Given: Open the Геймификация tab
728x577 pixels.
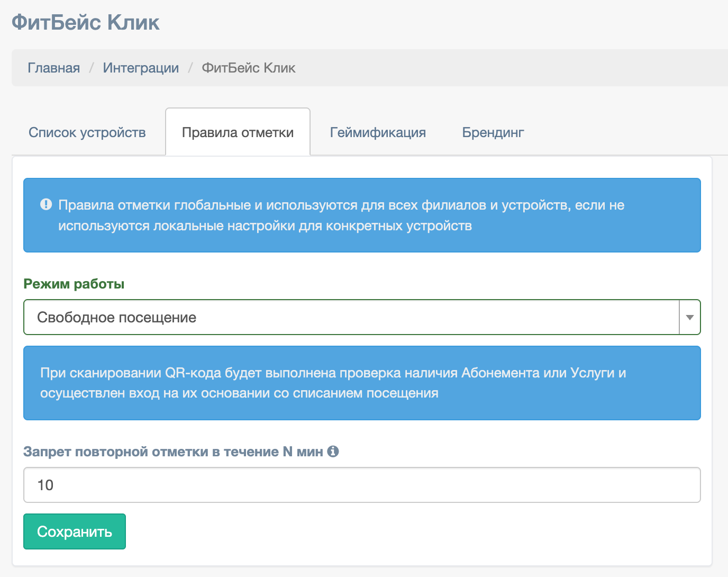Looking at the screenshot, I should pos(378,132).
